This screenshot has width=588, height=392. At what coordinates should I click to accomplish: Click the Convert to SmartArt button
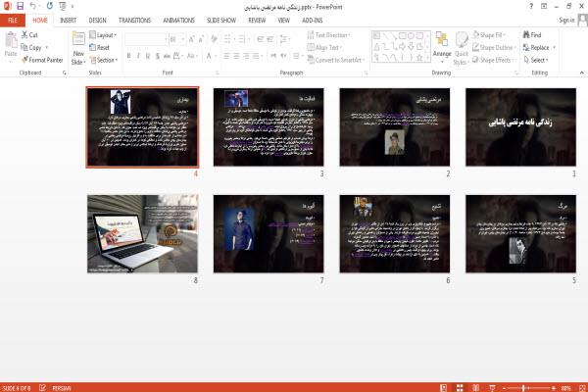pyautogui.click(x=336, y=60)
